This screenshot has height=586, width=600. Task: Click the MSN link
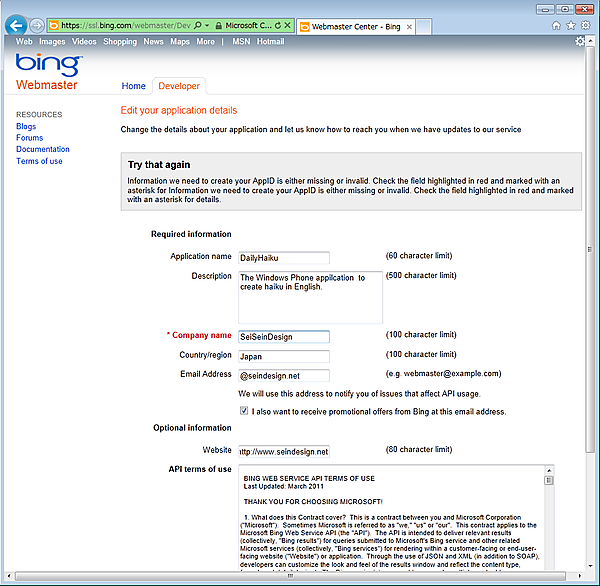pos(241,41)
